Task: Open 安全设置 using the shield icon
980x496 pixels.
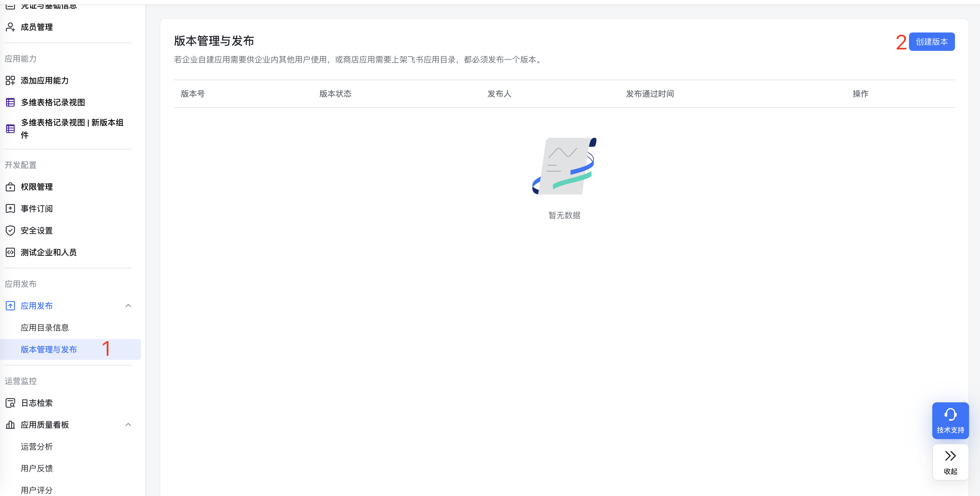Action: [x=10, y=230]
